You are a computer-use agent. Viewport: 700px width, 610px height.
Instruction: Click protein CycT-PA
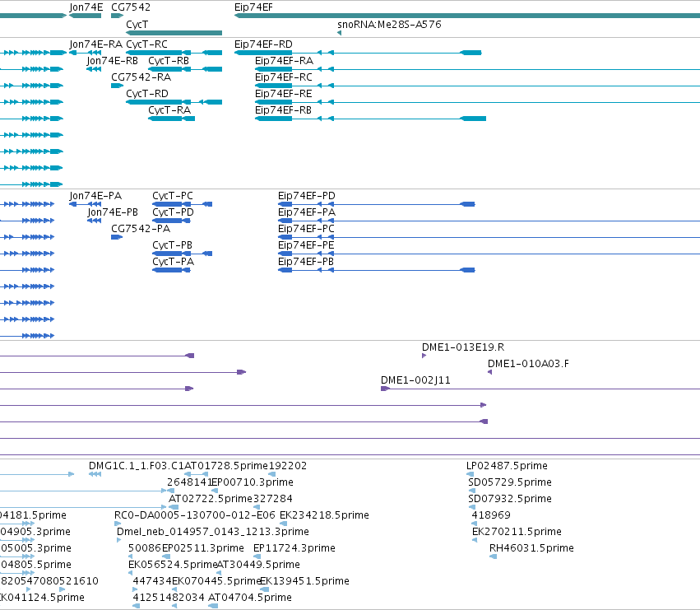click(x=174, y=262)
